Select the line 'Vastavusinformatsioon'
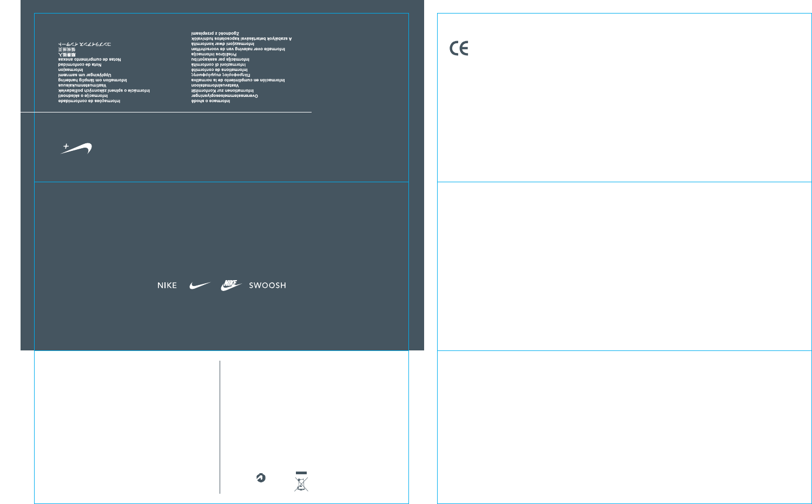The image size is (812, 504). (215, 85)
